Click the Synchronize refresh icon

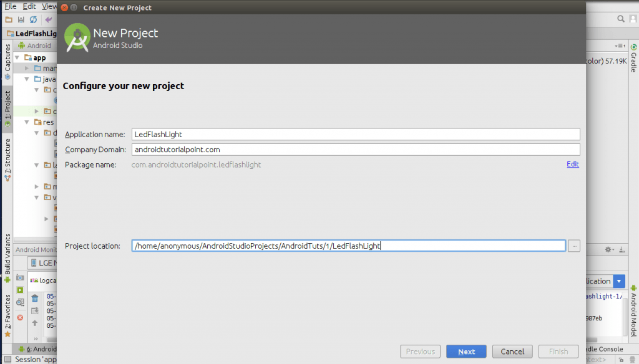tap(33, 19)
